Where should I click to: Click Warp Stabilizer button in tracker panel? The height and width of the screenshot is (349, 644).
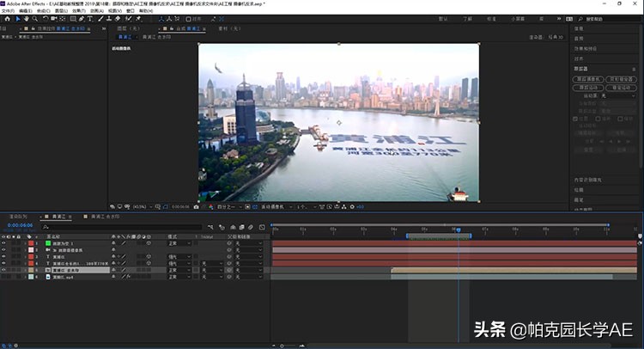621,79
